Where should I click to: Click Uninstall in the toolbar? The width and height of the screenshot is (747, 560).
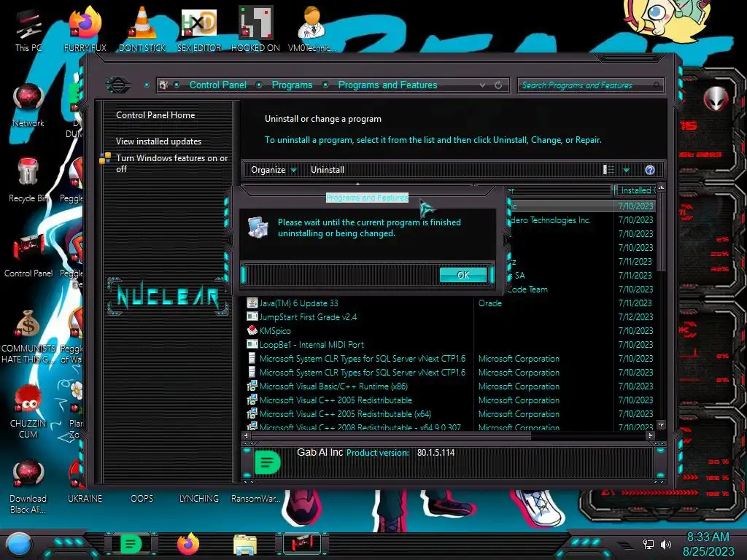pyautogui.click(x=328, y=170)
